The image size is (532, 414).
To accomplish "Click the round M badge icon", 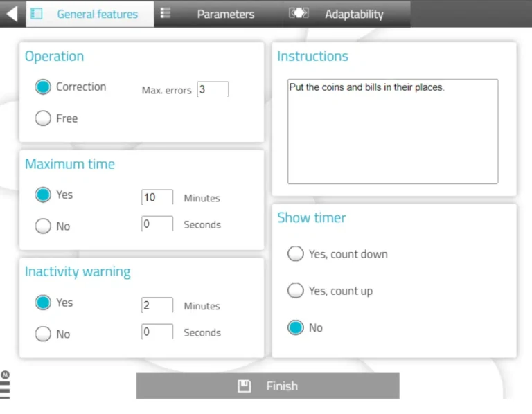I will coord(5,375).
